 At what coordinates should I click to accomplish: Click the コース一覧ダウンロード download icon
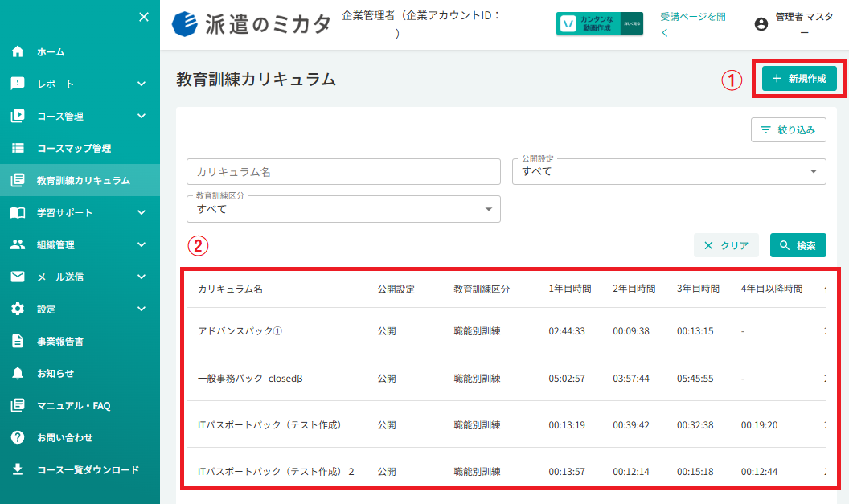pyautogui.click(x=18, y=469)
